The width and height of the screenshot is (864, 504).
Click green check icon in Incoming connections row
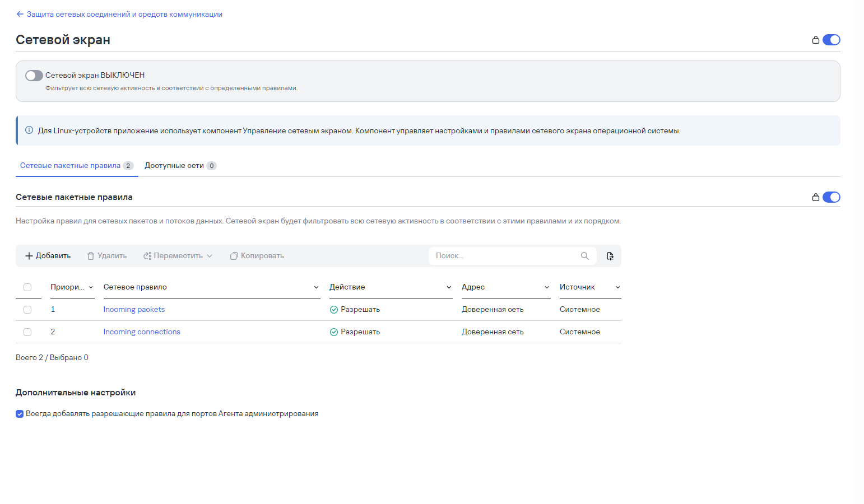tap(334, 332)
